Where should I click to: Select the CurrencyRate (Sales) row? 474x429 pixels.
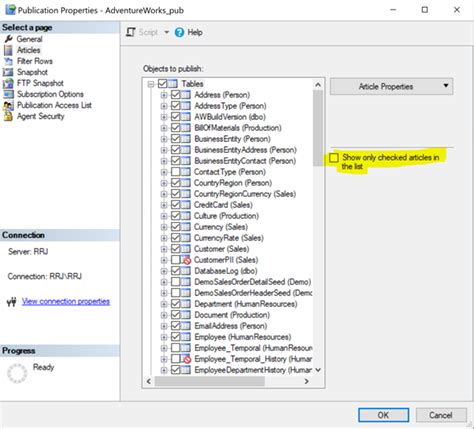(x=229, y=238)
